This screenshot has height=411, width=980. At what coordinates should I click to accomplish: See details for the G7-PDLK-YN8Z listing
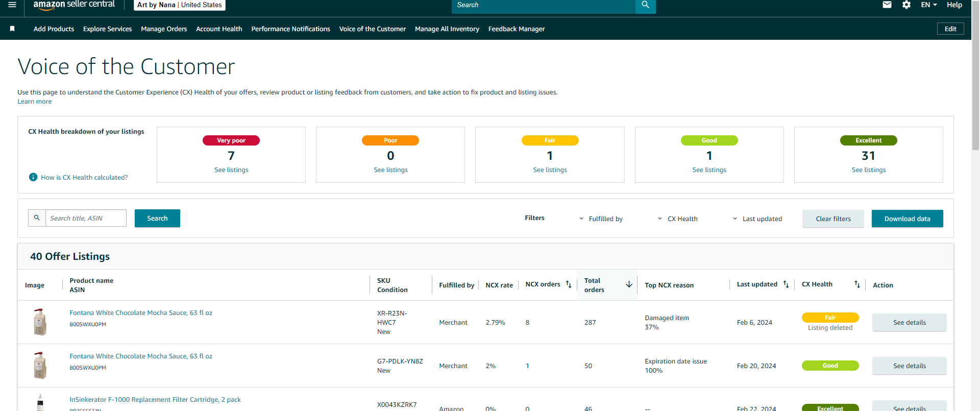pos(909,366)
